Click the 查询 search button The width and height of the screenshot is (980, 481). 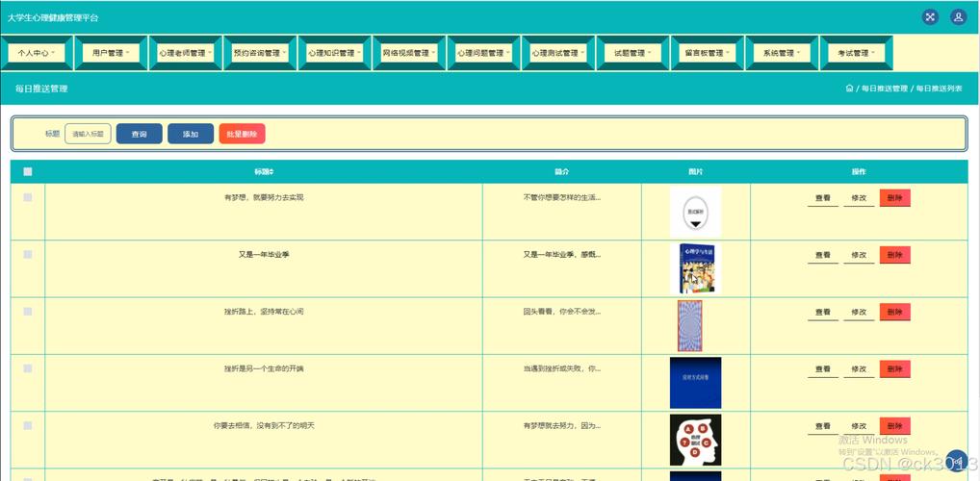click(x=139, y=134)
